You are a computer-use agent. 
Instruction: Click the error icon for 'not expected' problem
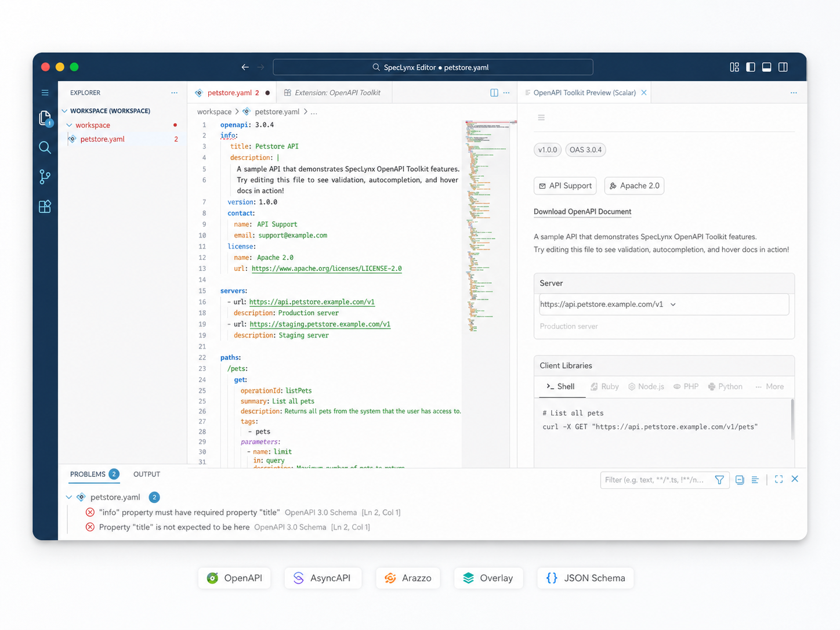coord(90,527)
